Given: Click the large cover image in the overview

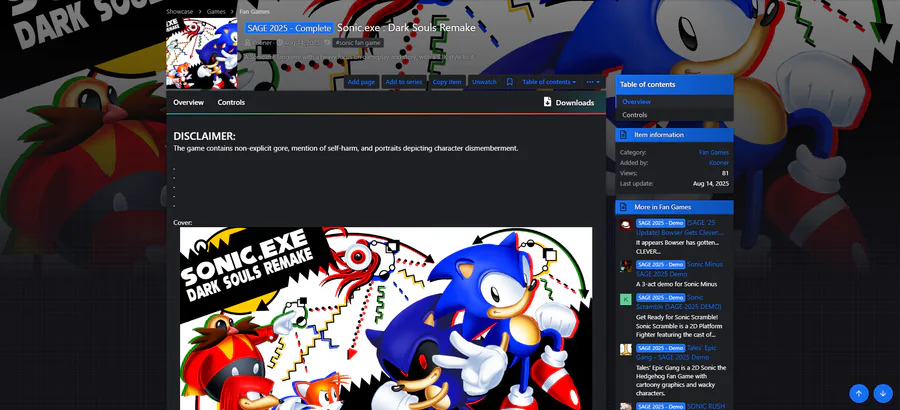Looking at the screenshot, I should (x=386, y=318).
